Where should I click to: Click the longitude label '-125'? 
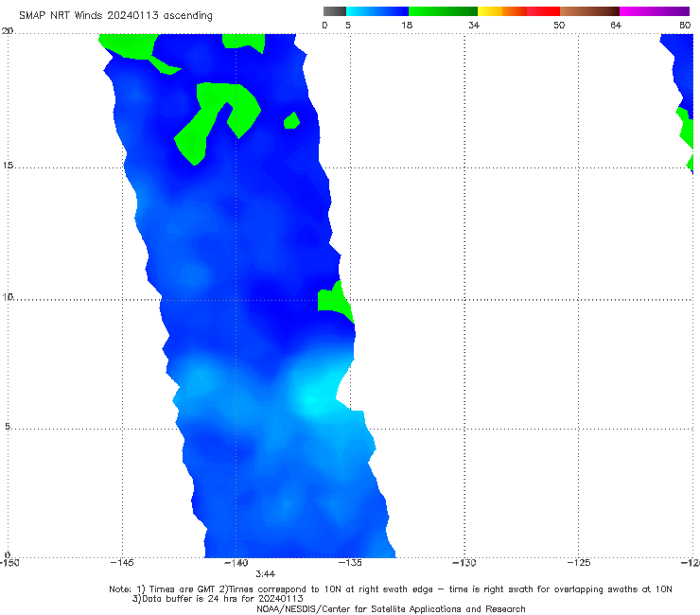point(579,563)
